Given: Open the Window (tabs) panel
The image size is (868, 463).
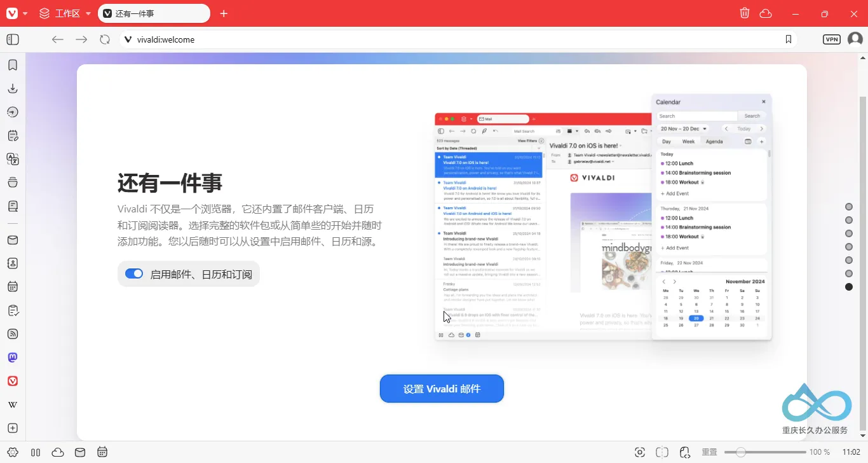Looking at the screenshot, I should [13, 183].
